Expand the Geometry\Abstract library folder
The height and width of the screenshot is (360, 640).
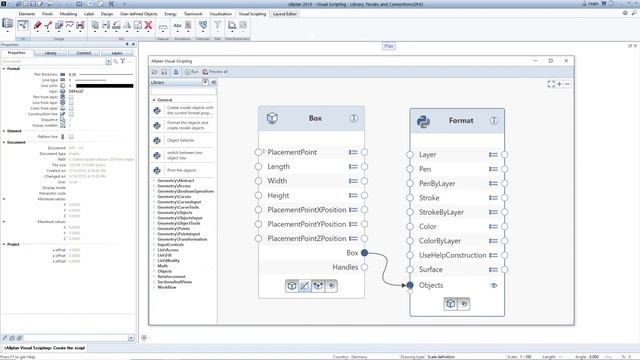pyautogui.click(x=154, y=180)
